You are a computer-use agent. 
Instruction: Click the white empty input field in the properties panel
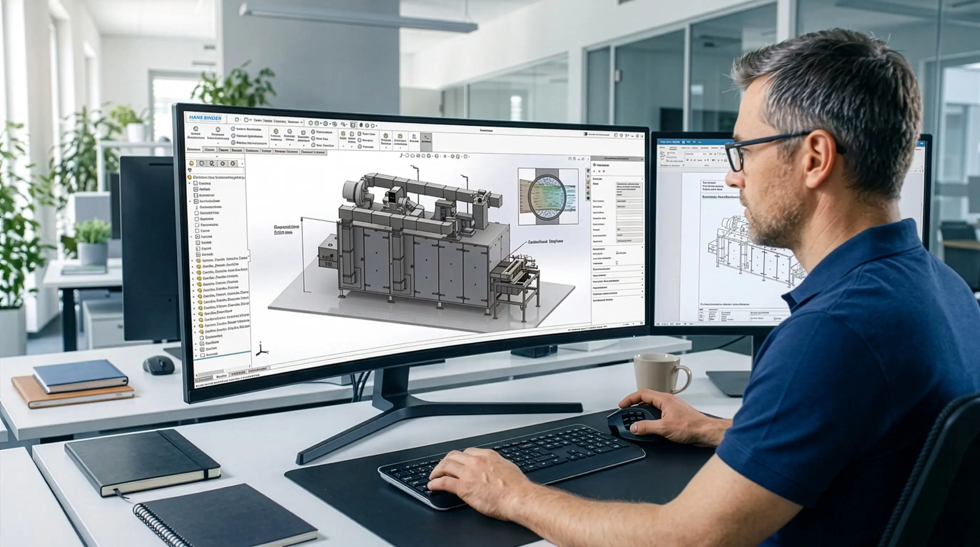tap(630, 218)
